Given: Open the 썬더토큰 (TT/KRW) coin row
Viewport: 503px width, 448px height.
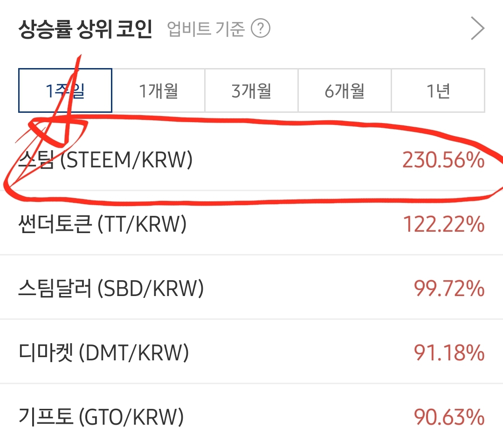Looking at the screenshot, I should [252, 223].
